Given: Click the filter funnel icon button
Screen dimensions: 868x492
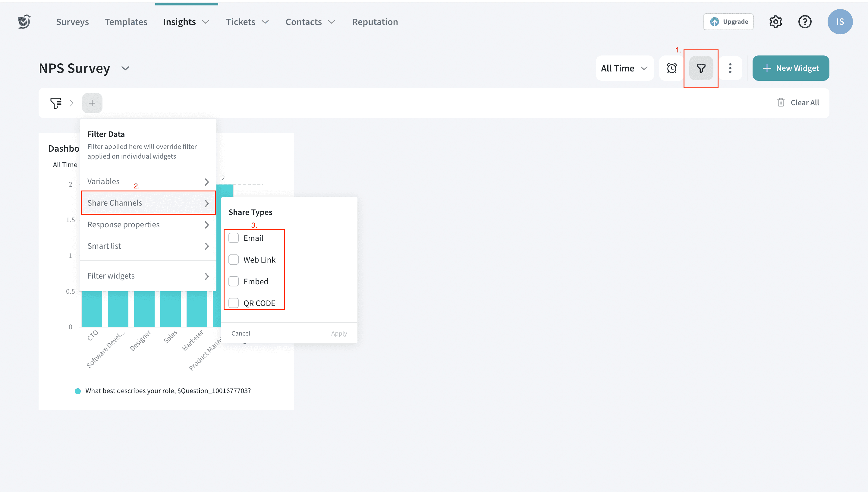Looking at the screenshot, I should point(701,68).
